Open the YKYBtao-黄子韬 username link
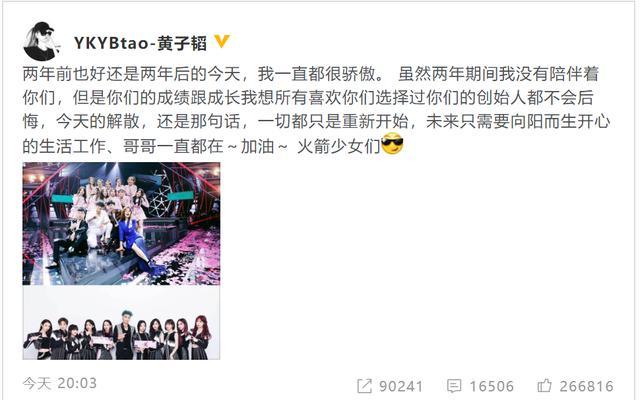640x400 pixels. tap(140, 43)
